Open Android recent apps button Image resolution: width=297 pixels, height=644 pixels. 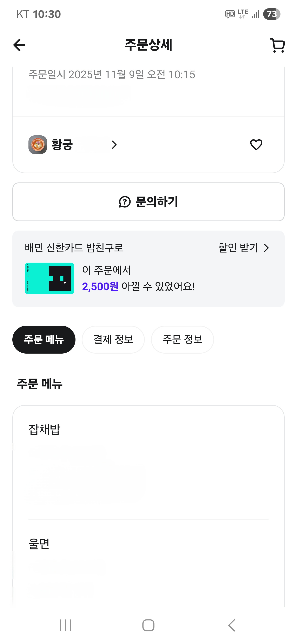click(65, 625)
